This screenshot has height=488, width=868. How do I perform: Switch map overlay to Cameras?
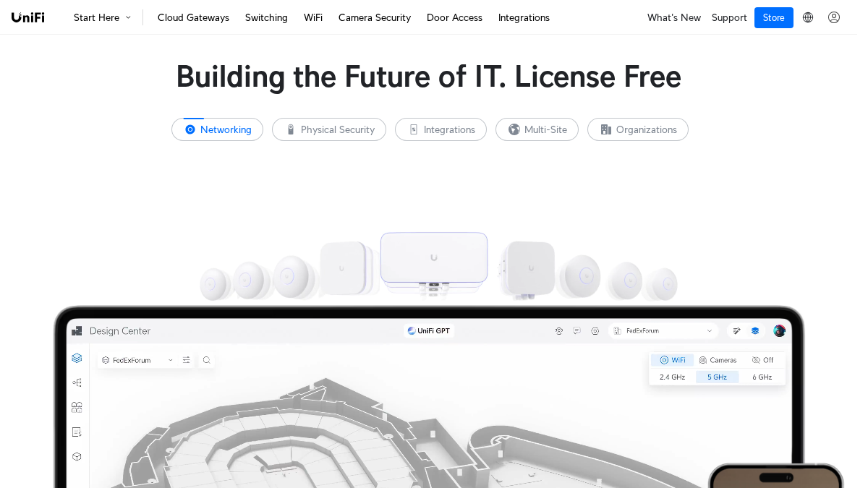coord(718,360)
